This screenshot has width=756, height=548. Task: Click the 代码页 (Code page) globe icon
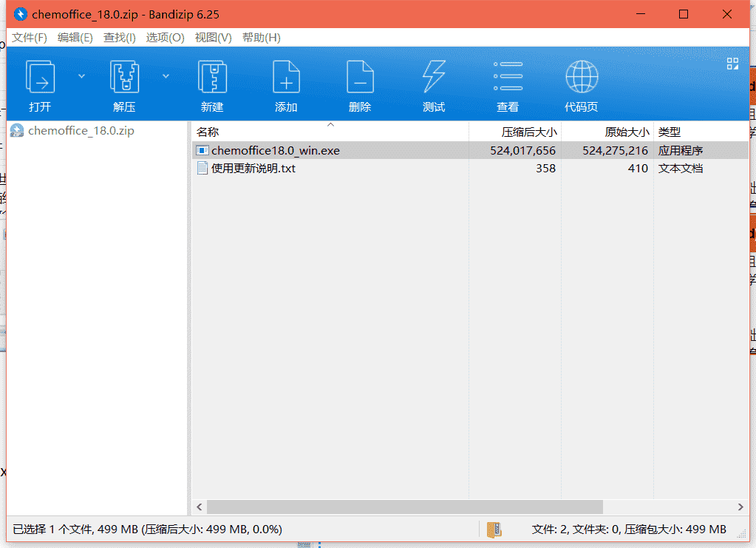point(582,77)
